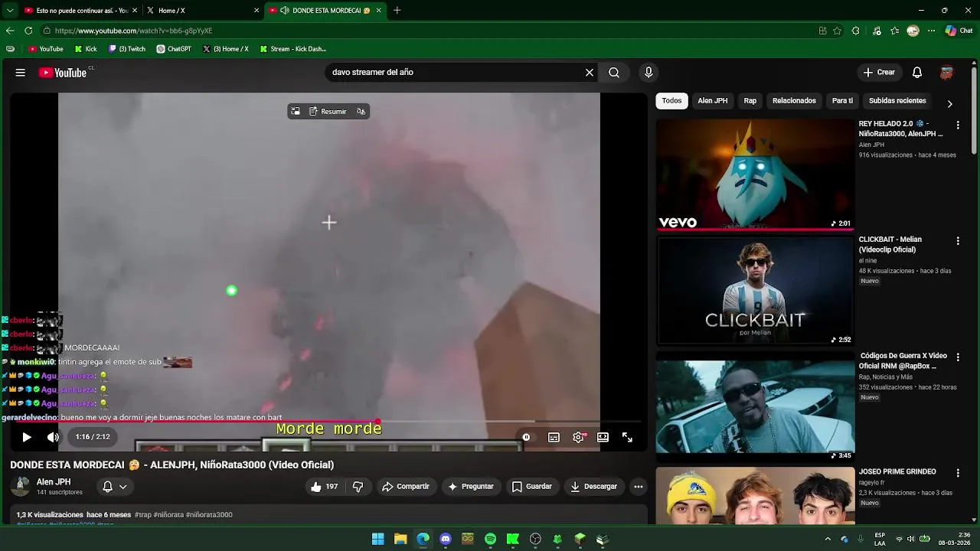
Task: Select the Alen JPH filter chip
Action: click(x=713, y=101)
